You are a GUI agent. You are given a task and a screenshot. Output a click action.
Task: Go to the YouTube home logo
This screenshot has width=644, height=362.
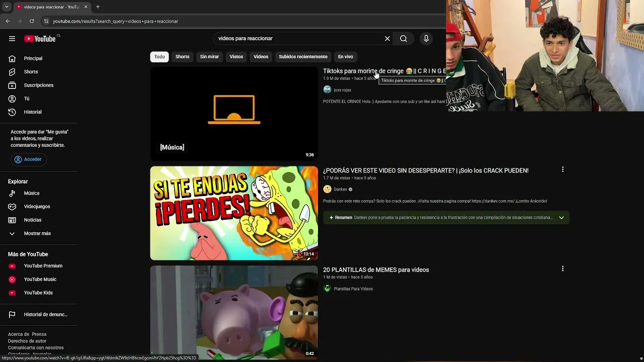40,39
